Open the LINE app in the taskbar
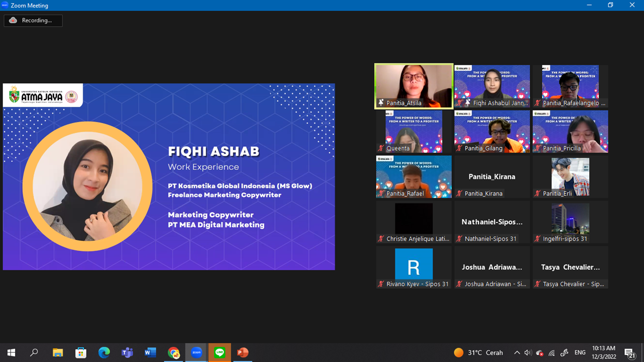This screenshot has width=644, height=362. (x=219, y=352)
